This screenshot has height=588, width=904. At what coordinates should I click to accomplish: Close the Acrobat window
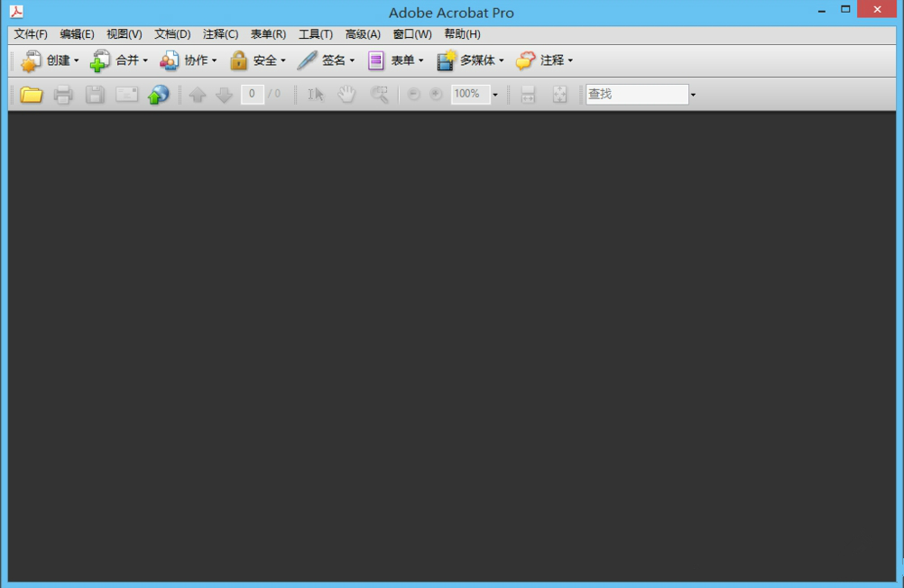[x=877, y=9]
